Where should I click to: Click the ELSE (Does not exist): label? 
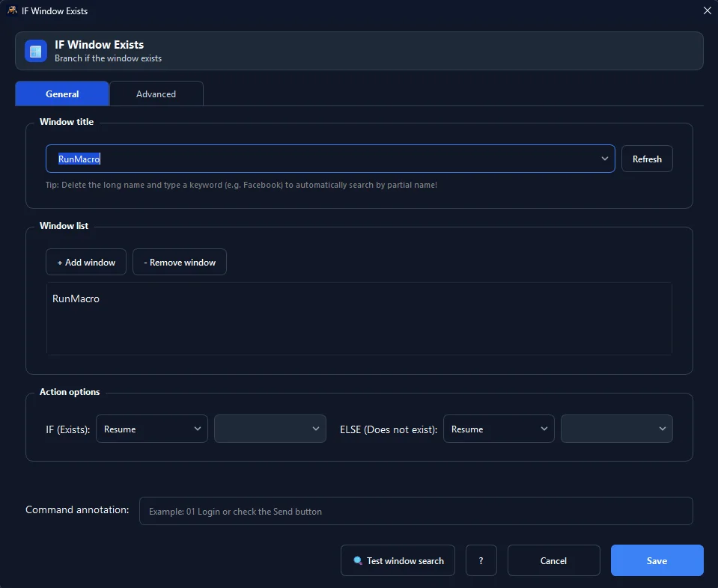[x=389, y=429]
